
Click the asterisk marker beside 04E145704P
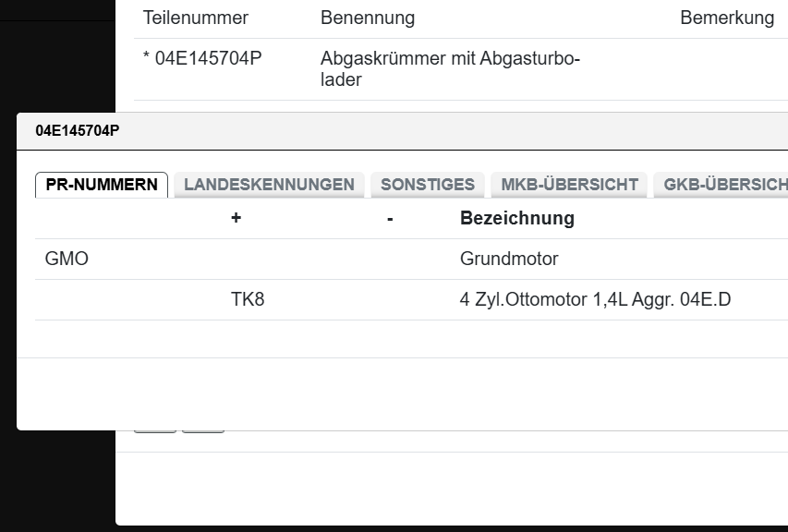pyautogui.click(x=146, y=56)
